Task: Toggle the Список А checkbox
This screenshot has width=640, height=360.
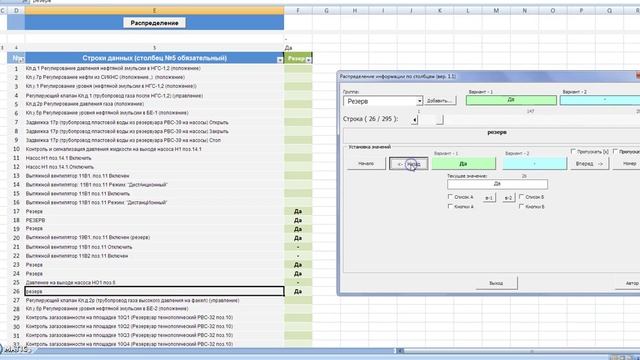Action: (x=451, y=197)
